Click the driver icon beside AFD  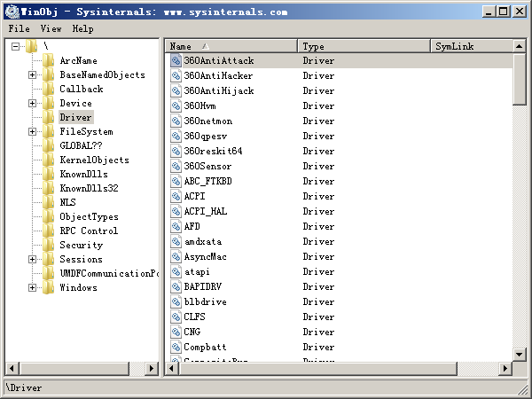click(x=176, y=226)
